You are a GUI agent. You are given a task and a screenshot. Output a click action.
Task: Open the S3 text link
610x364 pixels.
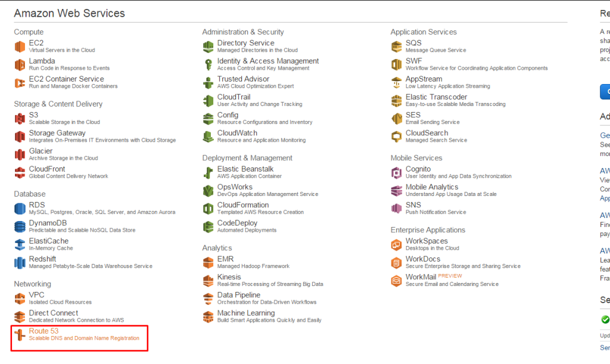click(x=33, y=115)
